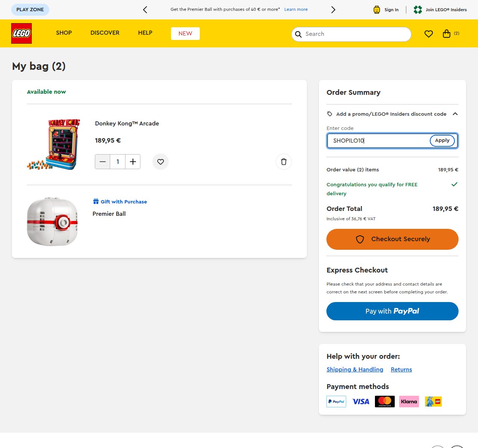Click the search magnifier icon
The height and width of the screenshot is (448, 478).
298,34
